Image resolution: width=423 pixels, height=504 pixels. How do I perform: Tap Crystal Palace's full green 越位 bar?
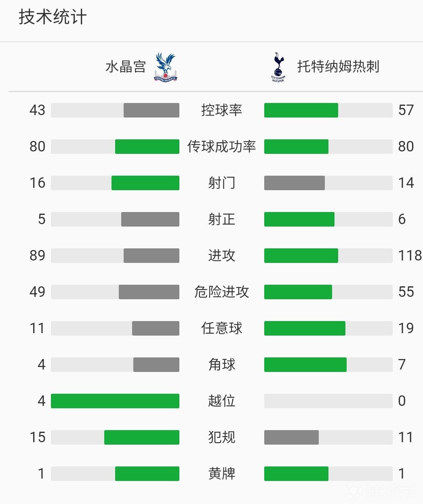tap(115, 401)
